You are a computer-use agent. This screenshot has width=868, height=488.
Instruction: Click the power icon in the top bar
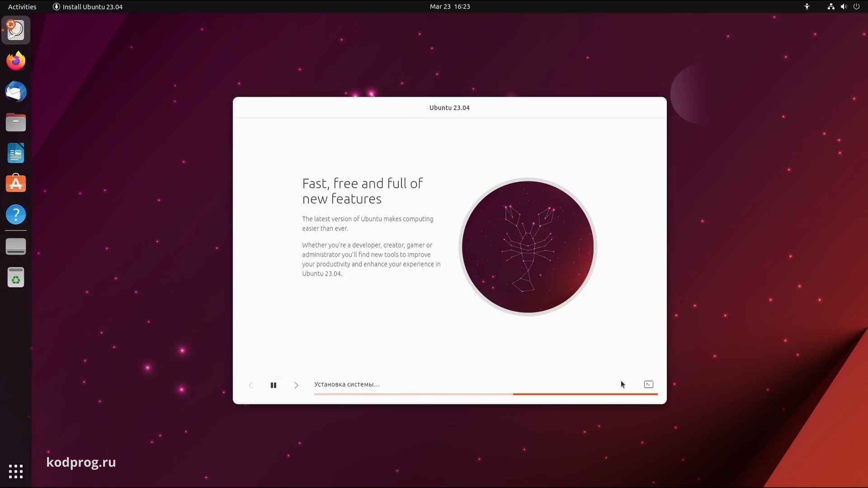(856, 7)
